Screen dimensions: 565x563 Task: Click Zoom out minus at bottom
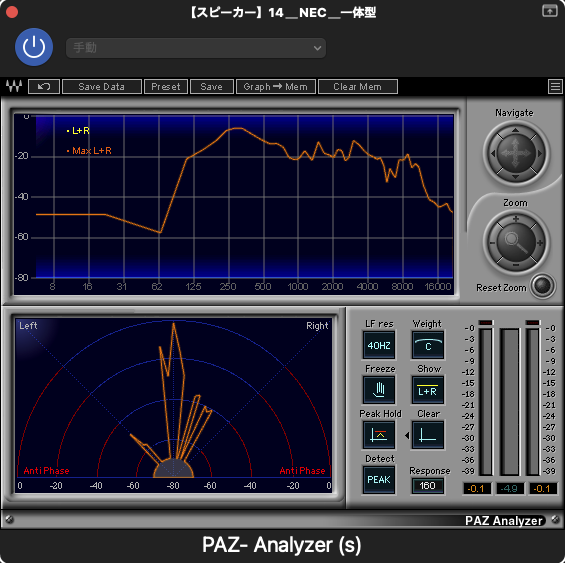(x=516, y=265)
